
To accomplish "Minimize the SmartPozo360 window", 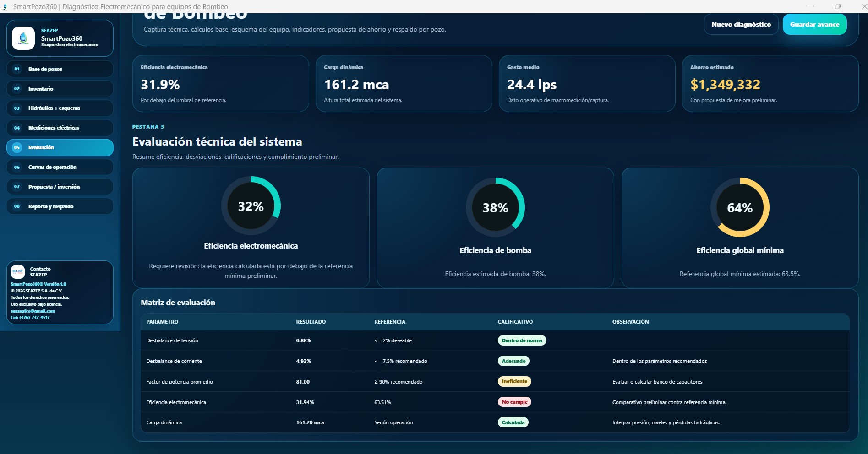I will tap(811, 6).
